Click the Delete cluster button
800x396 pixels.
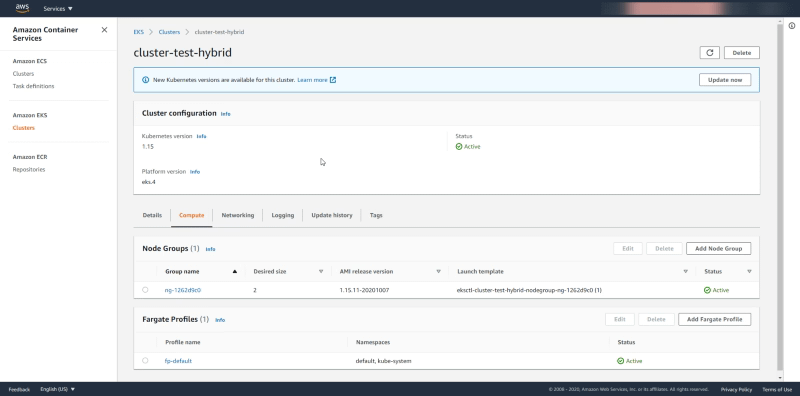741,53
